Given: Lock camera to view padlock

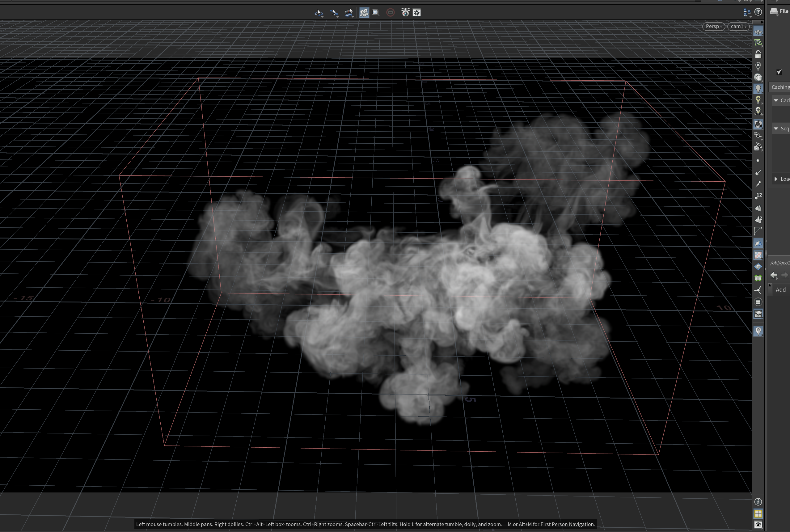Looking at the screenshot, I should click(x=758, y=54).
